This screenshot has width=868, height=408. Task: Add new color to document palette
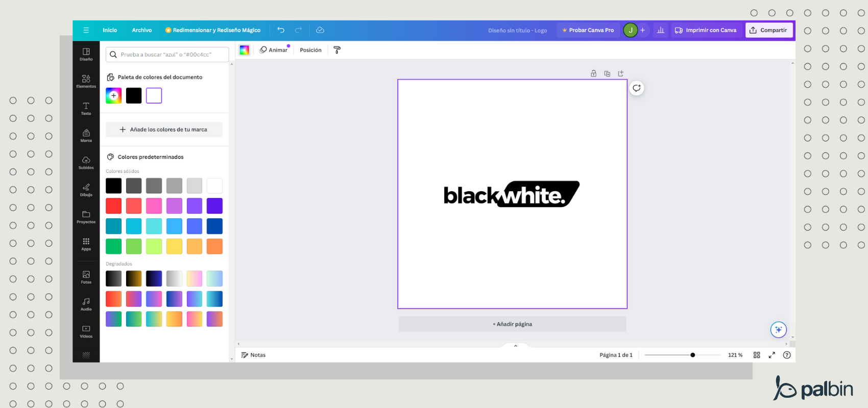pos(113,95)
